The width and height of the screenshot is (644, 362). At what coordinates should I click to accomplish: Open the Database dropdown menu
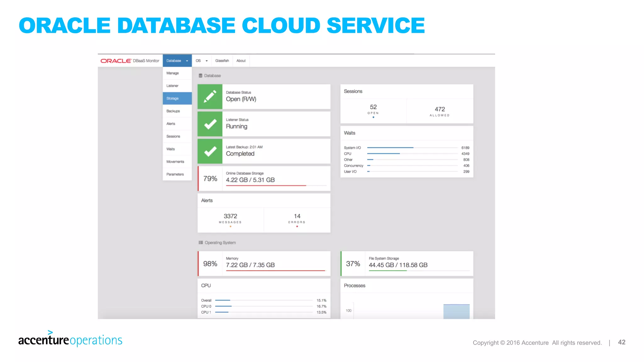pyautogui.click(x=177, y=61)
